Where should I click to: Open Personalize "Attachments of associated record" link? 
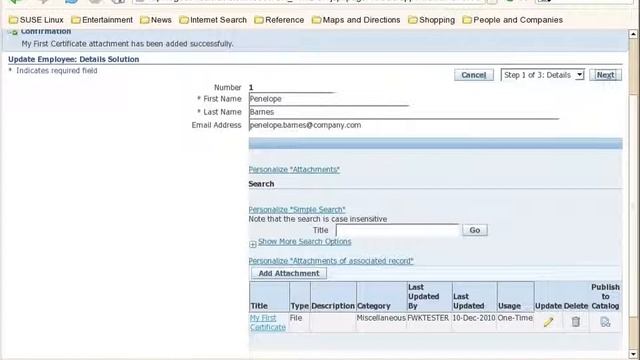coord(331,260)
